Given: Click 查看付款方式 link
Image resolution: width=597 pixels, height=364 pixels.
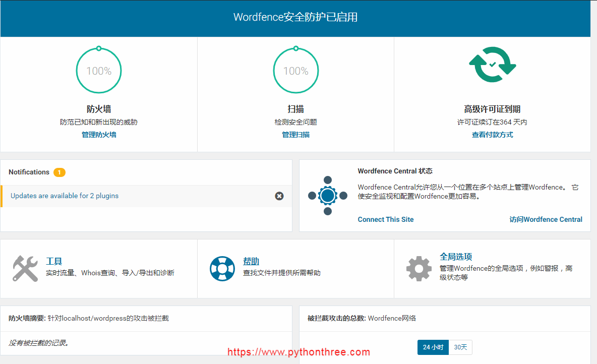Looking at the screenshot, I should click(492, 135).
